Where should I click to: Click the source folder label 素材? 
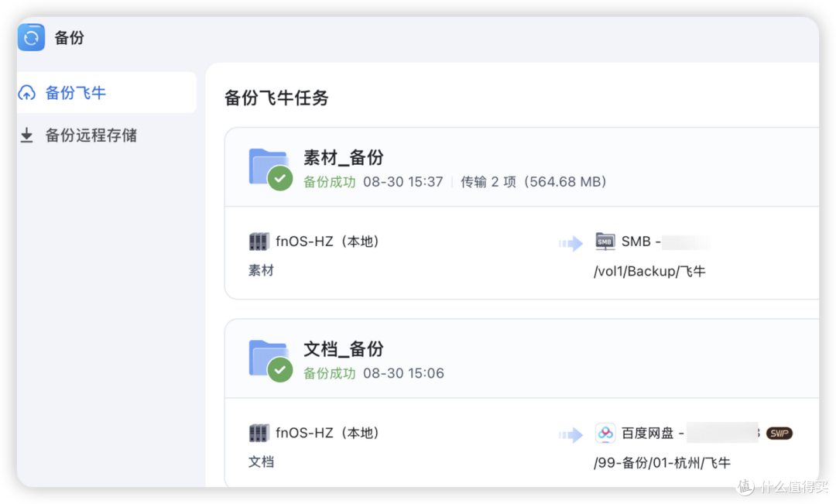pos(262,271)
